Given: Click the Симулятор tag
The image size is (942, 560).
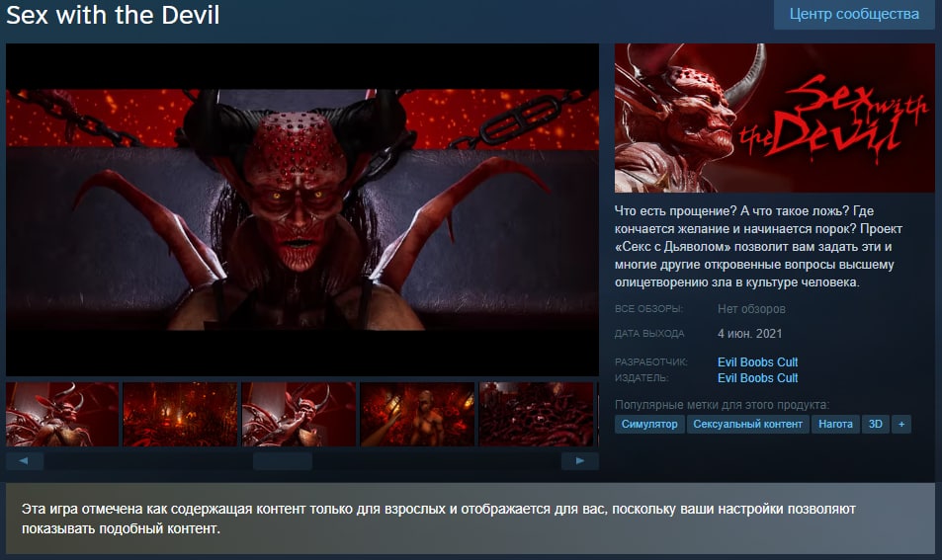Looking at the screenshot, I should coord(649,424).
